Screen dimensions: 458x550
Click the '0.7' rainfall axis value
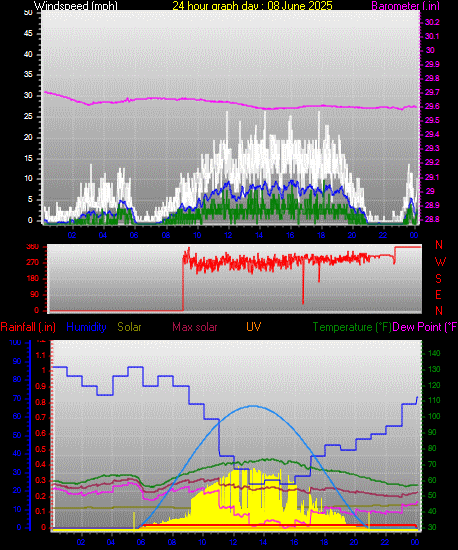click(41, 417)
